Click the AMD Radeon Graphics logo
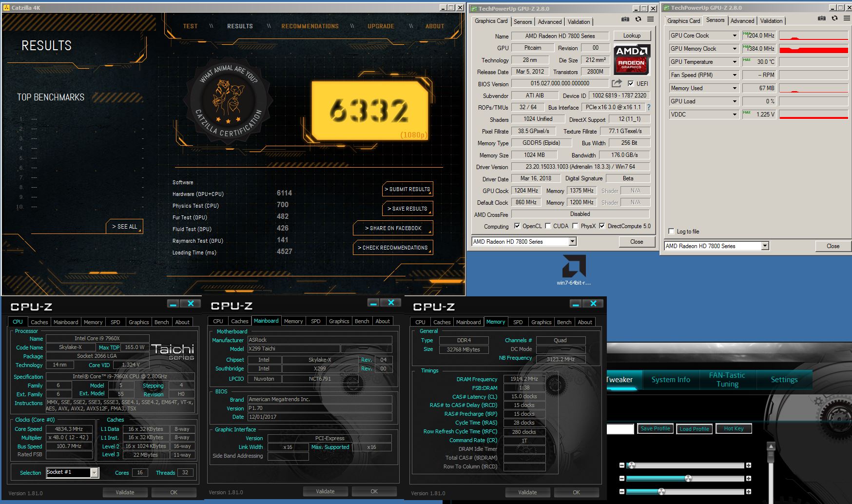The height and width of the screenshot is (504, 852). point(632,60)
